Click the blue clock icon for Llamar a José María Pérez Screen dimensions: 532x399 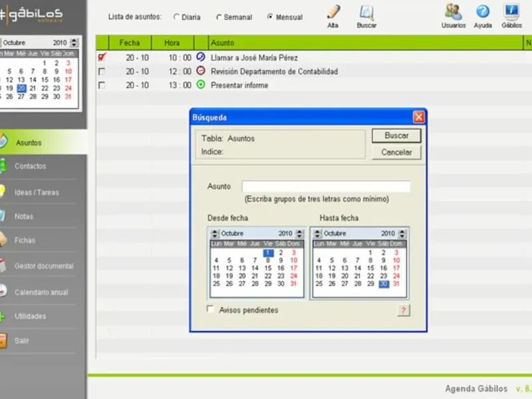click(x=201, y=57)
